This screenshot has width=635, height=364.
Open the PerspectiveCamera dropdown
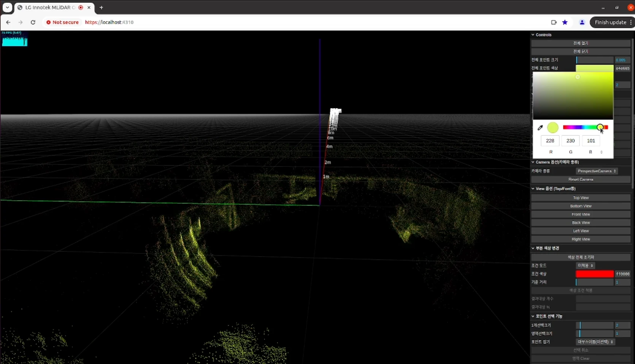click(x=597, y=171)
